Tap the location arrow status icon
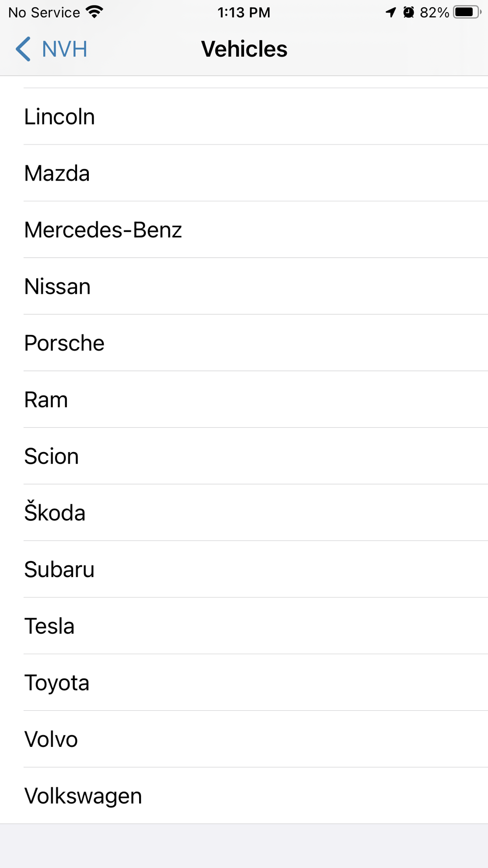The height and width of the screenshot is (868, 488). tap(391, 12)
